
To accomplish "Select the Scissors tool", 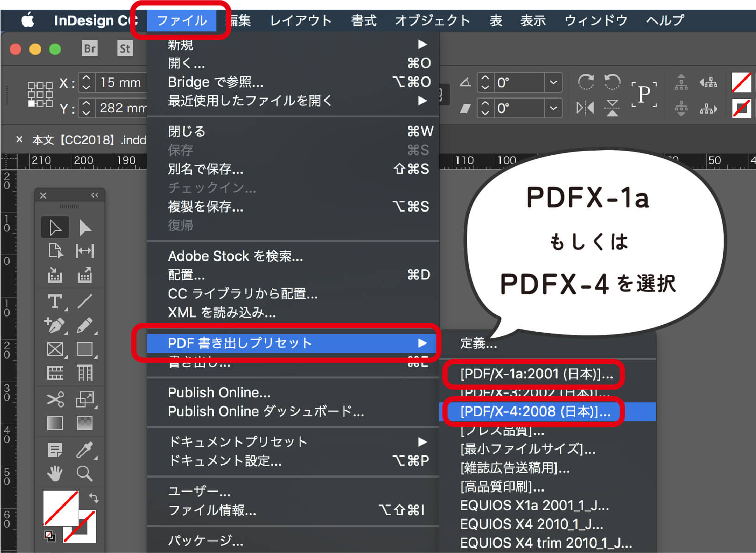I will click(x=55, y=399).
